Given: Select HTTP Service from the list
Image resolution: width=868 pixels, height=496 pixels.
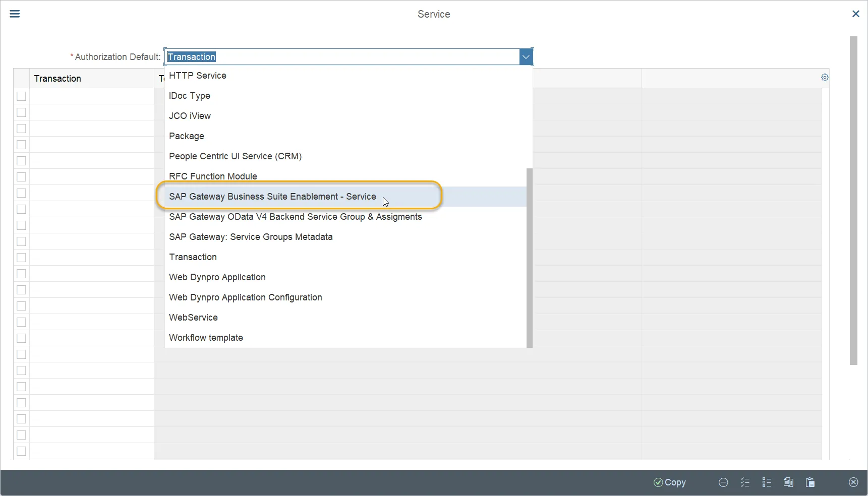Looking at the screenshot, I should (x=345, y=76).
